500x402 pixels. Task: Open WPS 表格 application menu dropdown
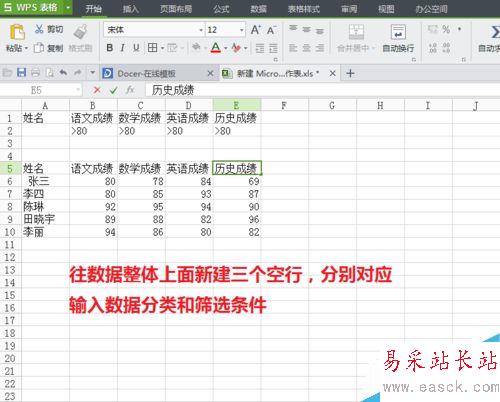(68, 7)
